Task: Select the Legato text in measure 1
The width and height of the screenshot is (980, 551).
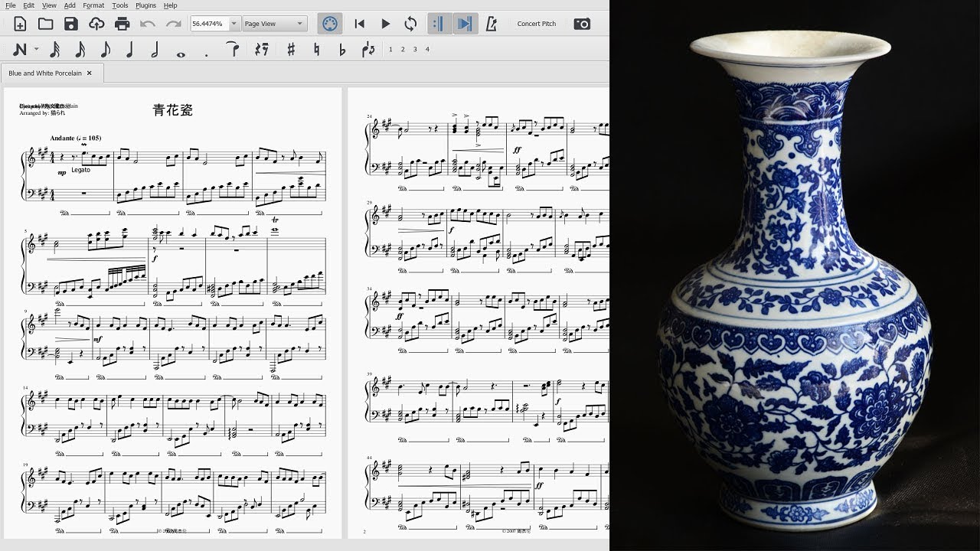Action: coord(80,170)
